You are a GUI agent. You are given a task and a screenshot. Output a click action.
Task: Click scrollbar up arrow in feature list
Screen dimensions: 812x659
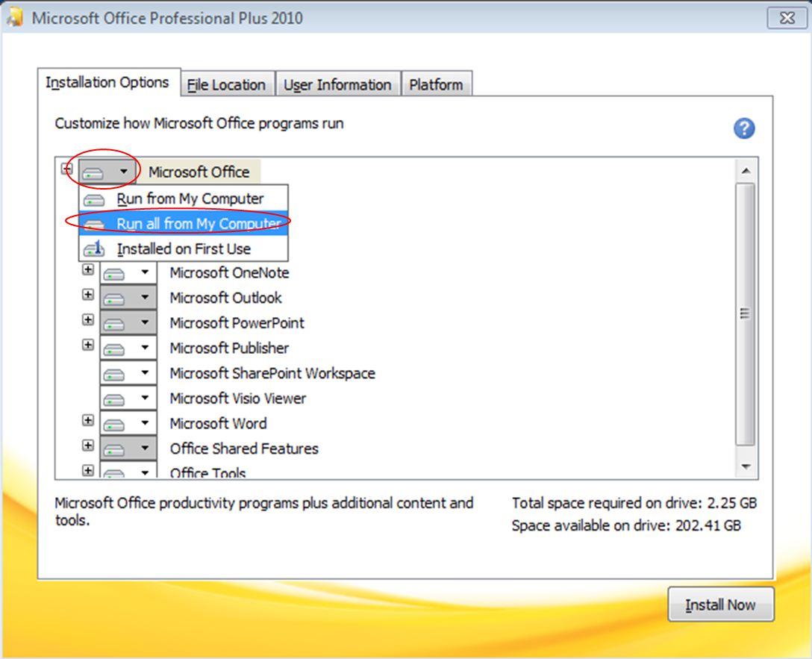click(x=746, y=171)
